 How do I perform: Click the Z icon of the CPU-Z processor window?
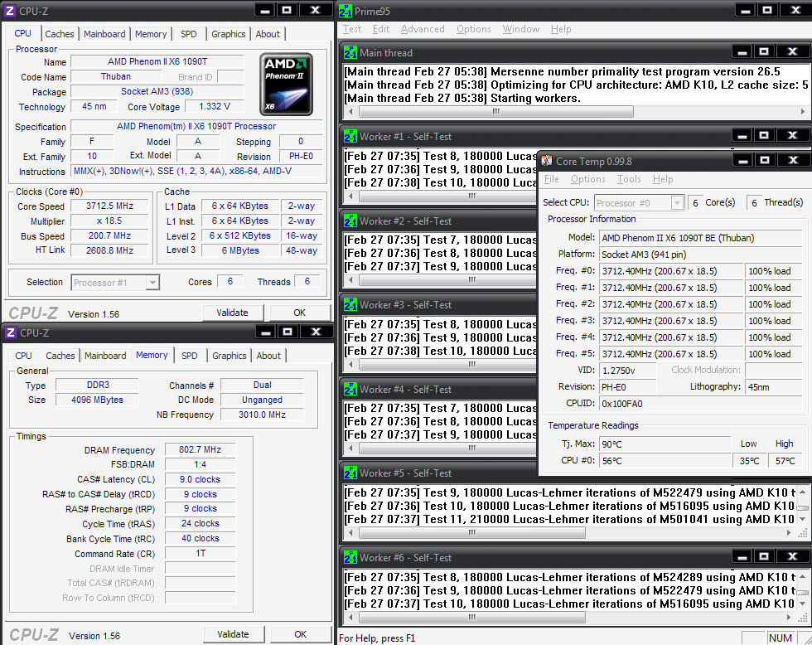point(10,11)
